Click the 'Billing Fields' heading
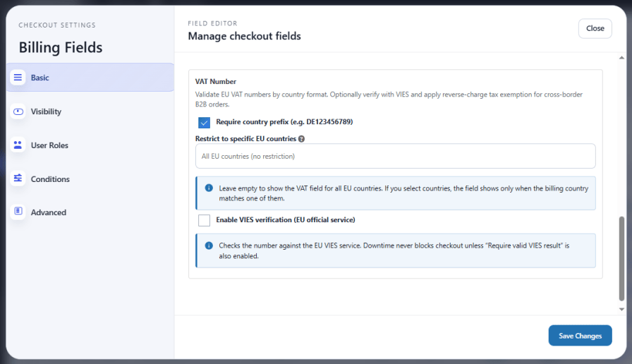Viewport: 632px width, 364px height. [61, 47]
